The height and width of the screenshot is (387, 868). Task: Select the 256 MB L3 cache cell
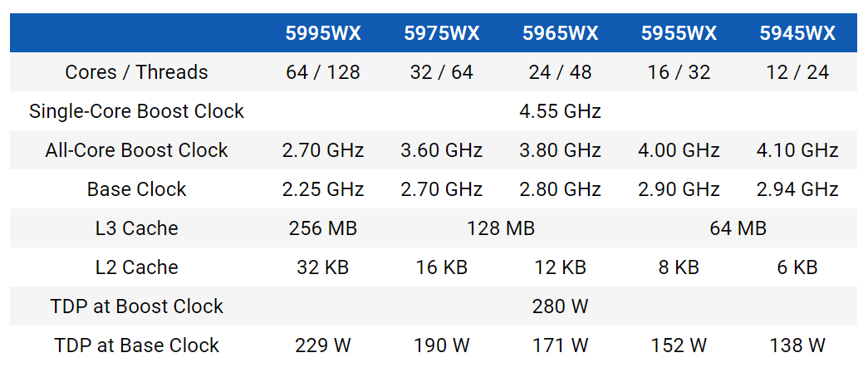pyautogui.click(x=323, y=228)
